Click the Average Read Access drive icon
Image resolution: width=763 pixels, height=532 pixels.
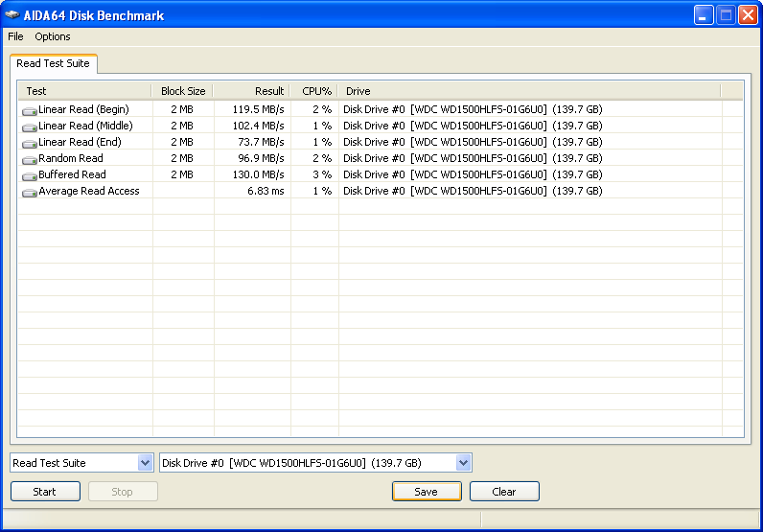(x=29, y=193)
